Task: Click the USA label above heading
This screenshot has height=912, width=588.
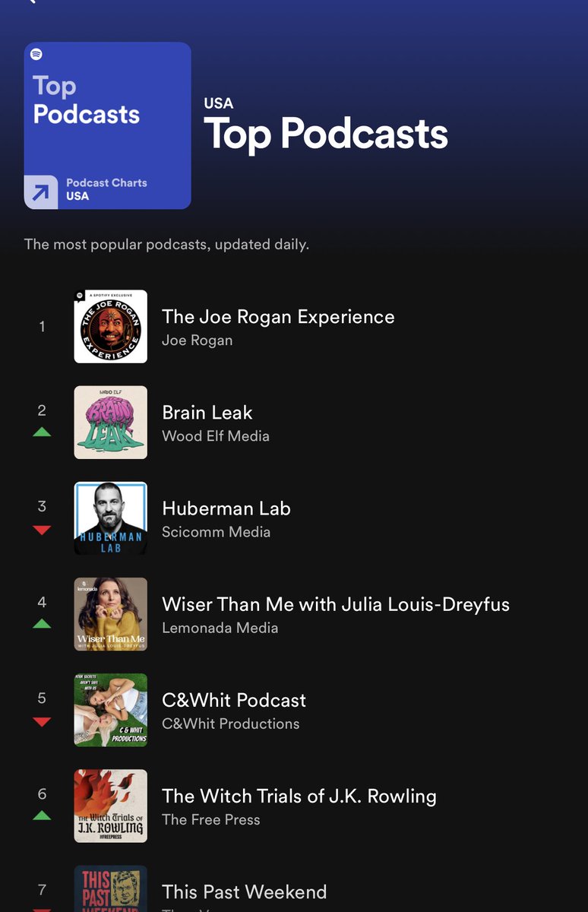Action: pyautogui.click(x=219, y=103)
